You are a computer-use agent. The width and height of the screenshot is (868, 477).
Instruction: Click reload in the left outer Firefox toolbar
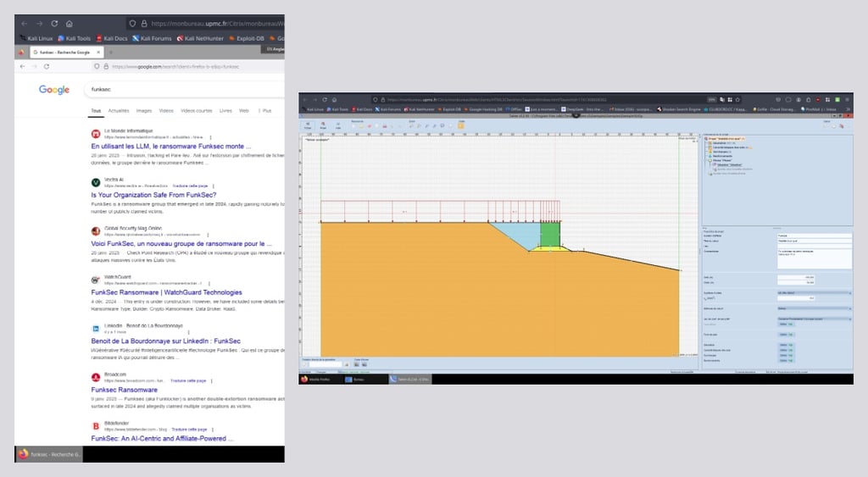click(x=54, y=24)
